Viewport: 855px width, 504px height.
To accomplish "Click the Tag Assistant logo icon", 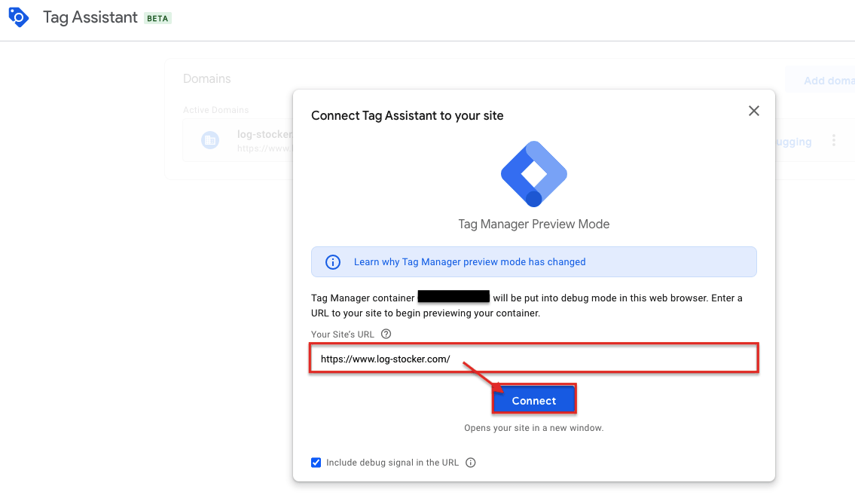I will (x=19, y=17).
